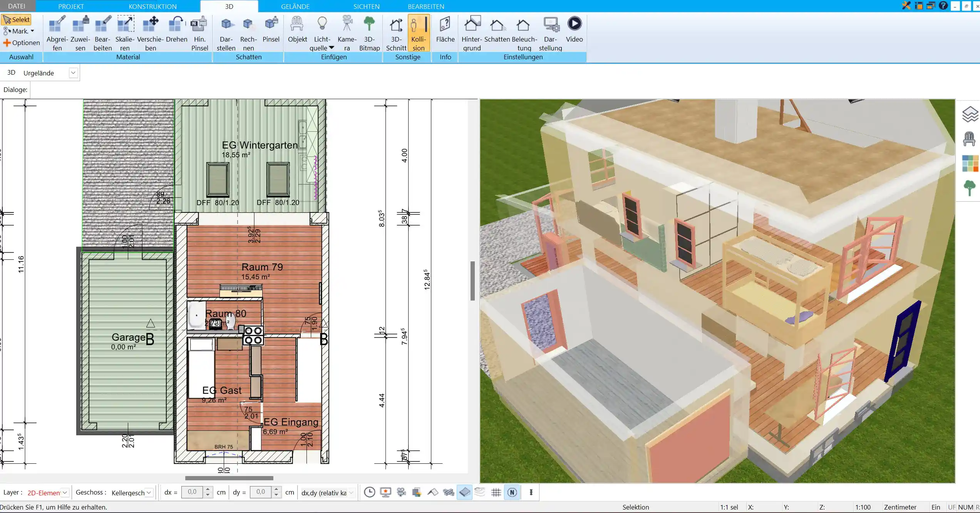Viewport: 980px width, 513px height.
Task: Click the clock icon in bottom toolbar
Action: click(x=369, y=492)
